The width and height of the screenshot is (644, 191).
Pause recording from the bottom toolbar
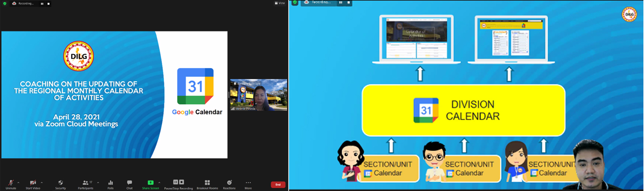(176, 182)
